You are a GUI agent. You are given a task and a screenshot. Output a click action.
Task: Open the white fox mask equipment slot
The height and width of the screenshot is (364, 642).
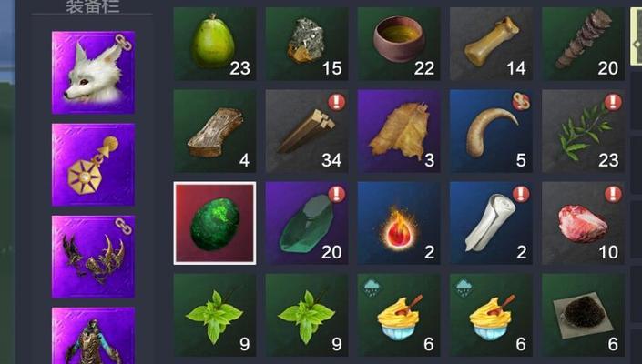point(94,73)
